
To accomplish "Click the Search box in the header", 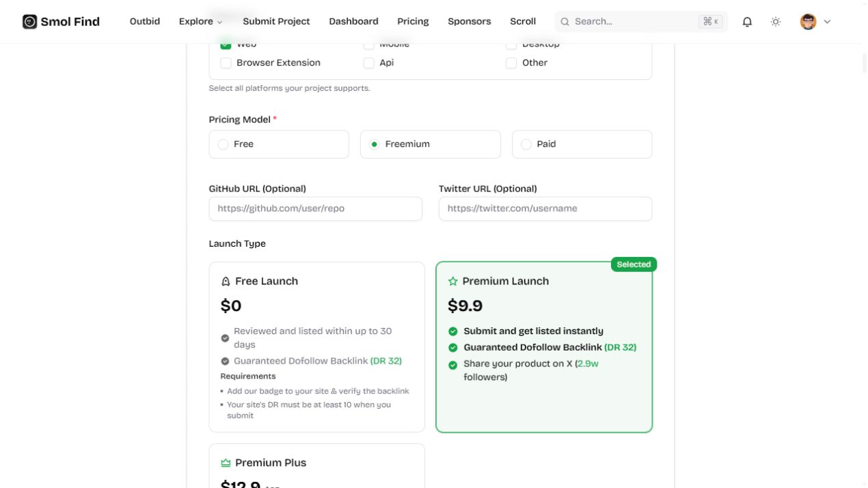I will pyautogui.click(x=641, y=22).
